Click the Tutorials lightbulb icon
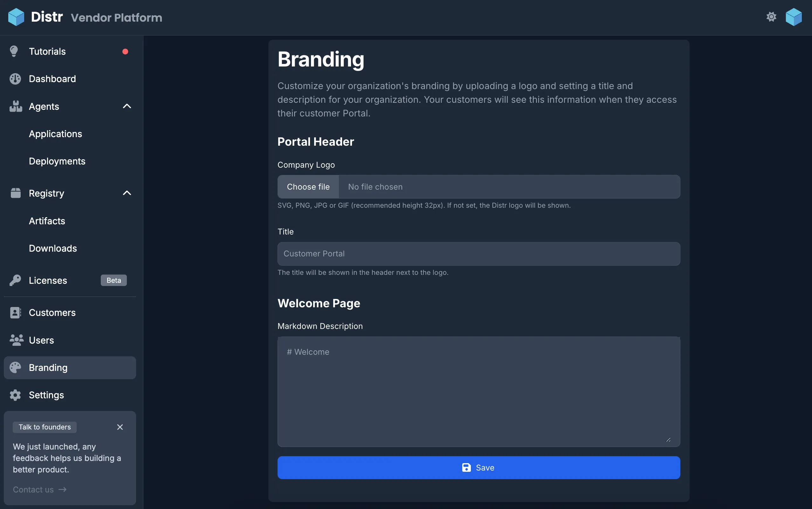 [x=14, y=52]
